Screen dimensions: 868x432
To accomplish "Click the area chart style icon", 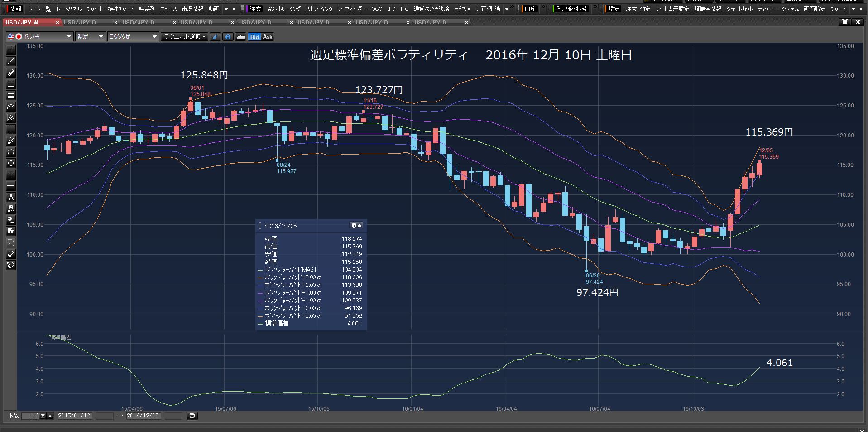I will tap(241, 37).
